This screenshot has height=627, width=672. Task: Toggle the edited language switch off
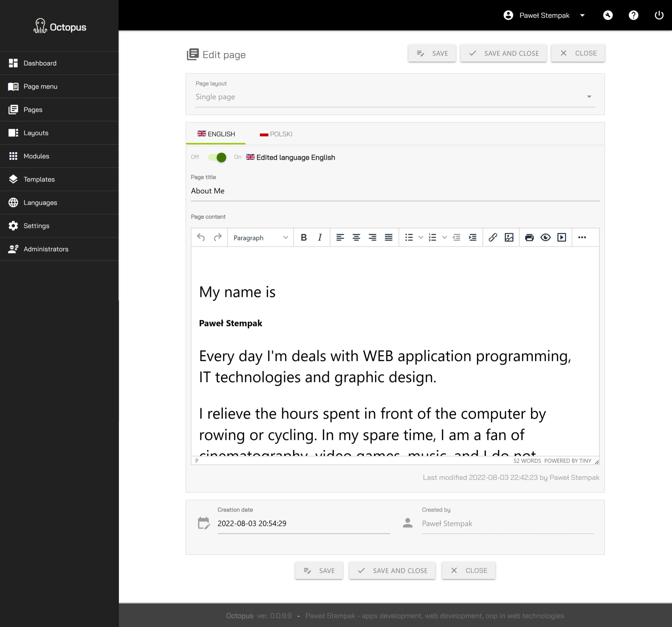click(x=217, y=157)
